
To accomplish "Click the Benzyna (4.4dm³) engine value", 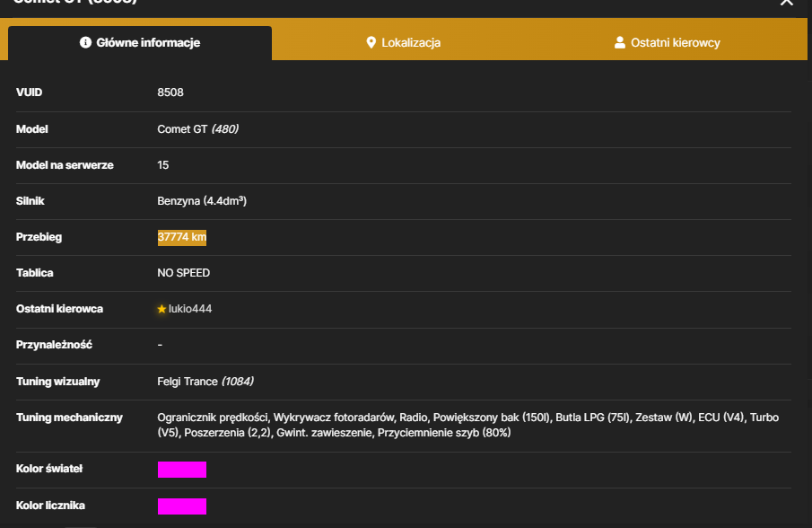I will [202, 201].
